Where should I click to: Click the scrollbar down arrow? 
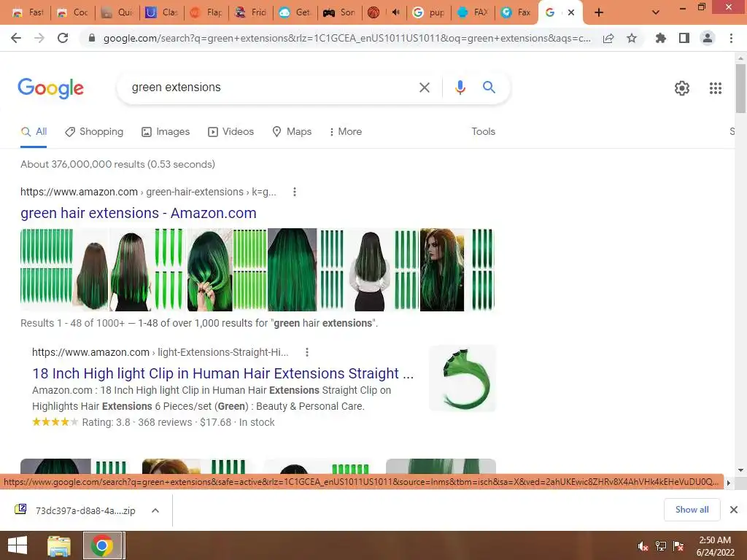pyautogui.click(x=740, y=470)
